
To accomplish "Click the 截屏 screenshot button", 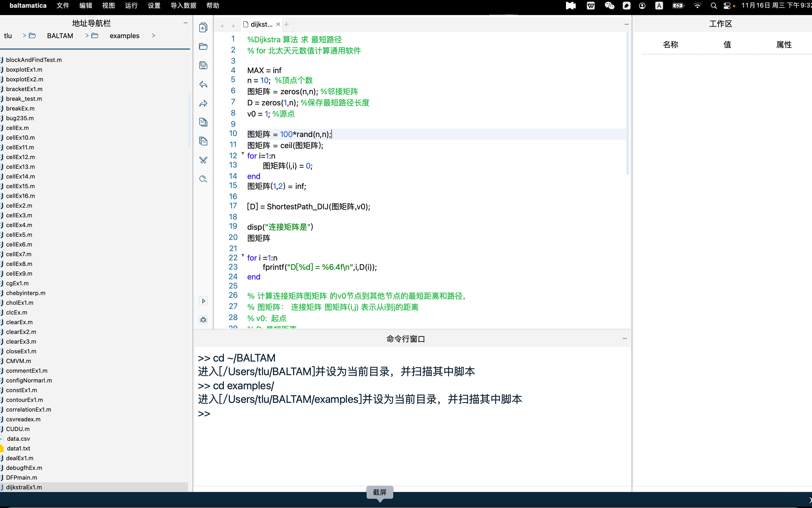I will pyautogui.click(x=380, y=492).
